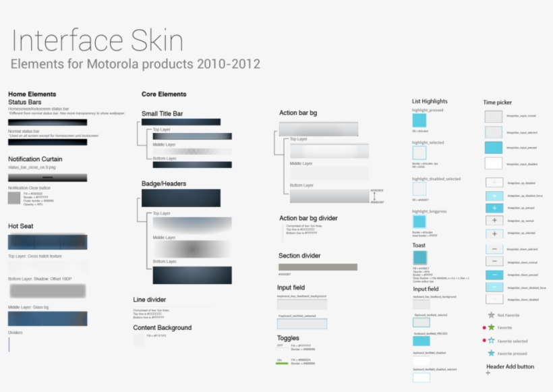Click the large Badge/Headers dark bar
The height and width of the screenshot is (392, 553).
tap(181, 198)
